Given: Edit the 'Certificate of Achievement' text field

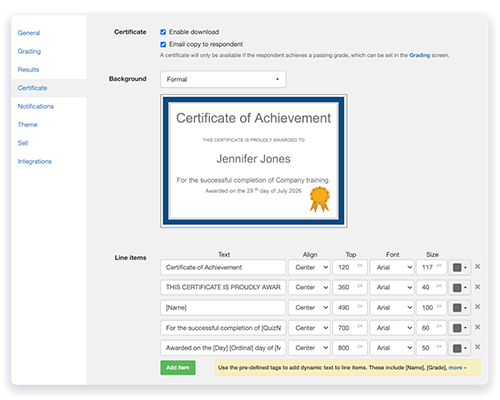Looking at the screenshot, I should pyautogui.click(x=223, y=267).
